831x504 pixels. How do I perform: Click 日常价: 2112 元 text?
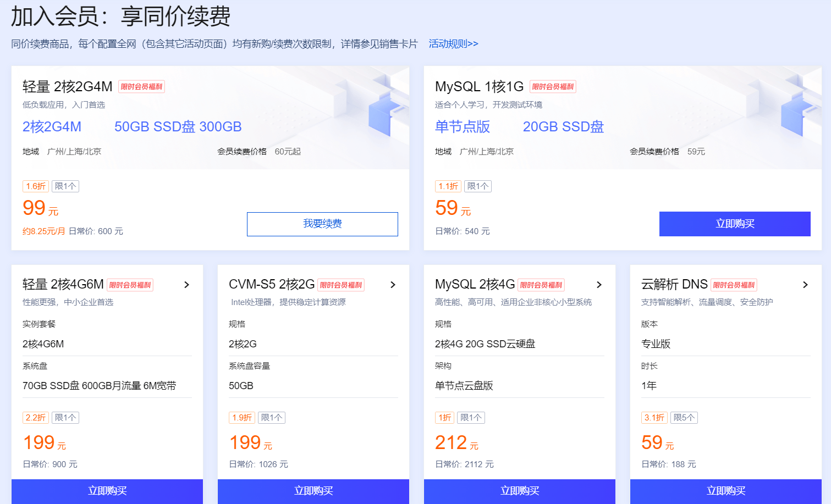point(464,464)
